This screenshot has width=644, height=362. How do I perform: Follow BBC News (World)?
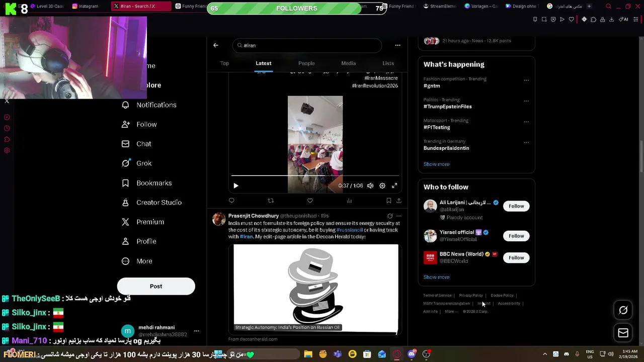(516, 257)
